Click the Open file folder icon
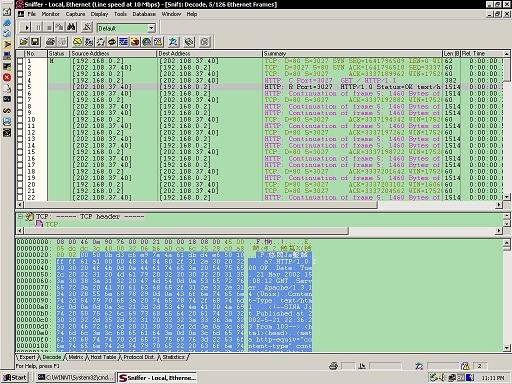512x384 pixels. [x=24, y=42]
